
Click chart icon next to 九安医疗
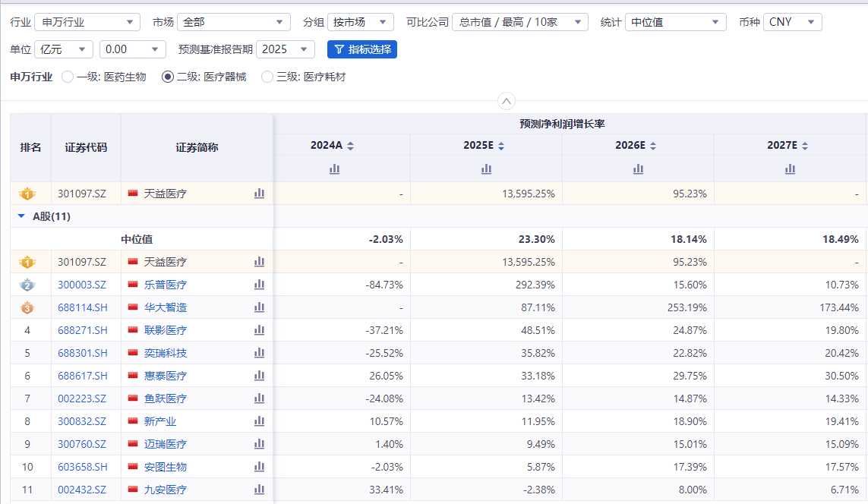(x=259, y=490)
